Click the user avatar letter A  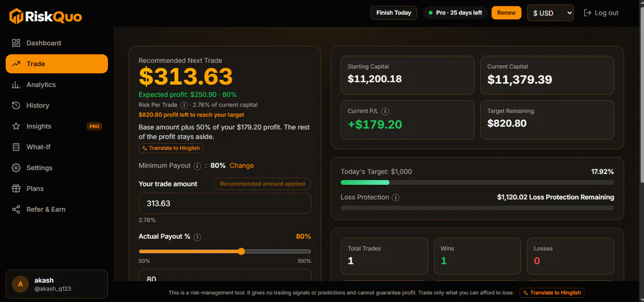[20, 284]
